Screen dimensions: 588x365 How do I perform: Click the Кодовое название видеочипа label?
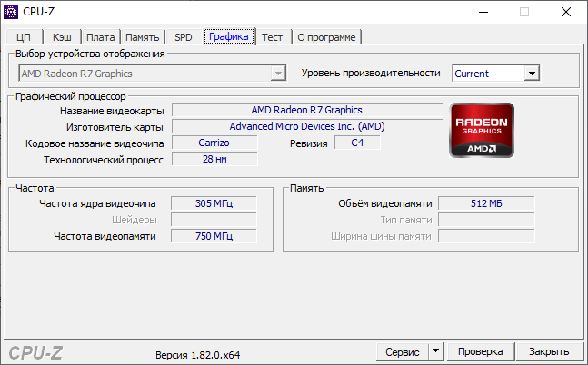coord(95,143)
